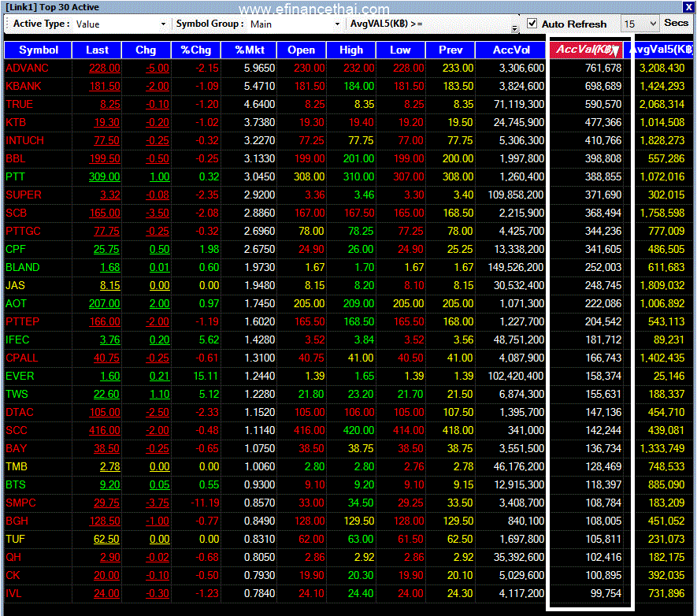Viewport: 697px width, 616px height.
Task: Select the SUPER symbol
Action: point(24,195)
